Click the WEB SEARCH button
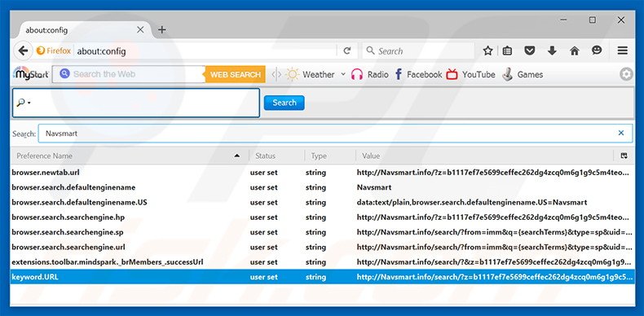 coord(236,74)
